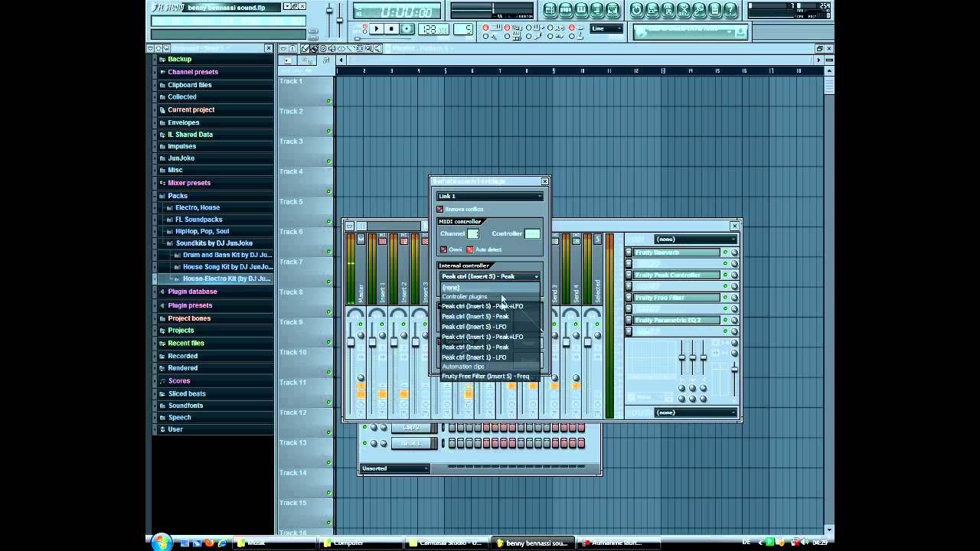Open Current project folder in browser

tap(191, 109)
